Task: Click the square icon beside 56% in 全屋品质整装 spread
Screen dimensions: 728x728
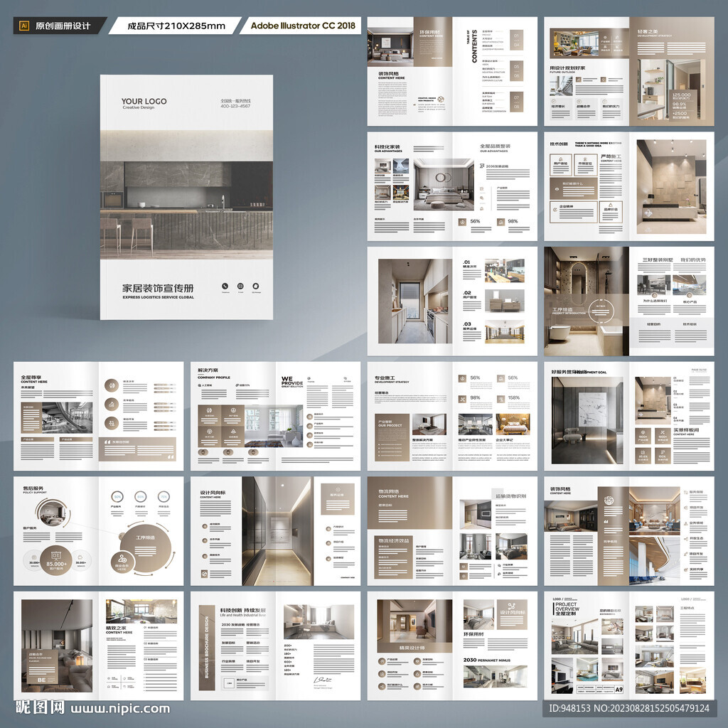Action: click(x=462, y=222)
